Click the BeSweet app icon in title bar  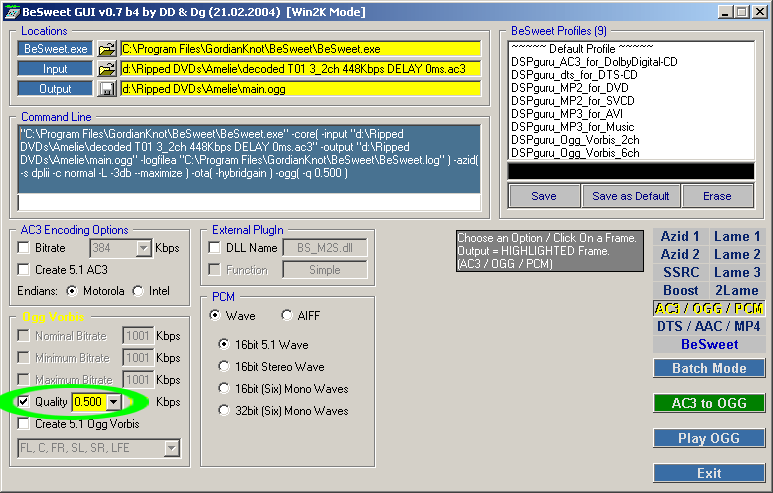click(x=12, y=12)
